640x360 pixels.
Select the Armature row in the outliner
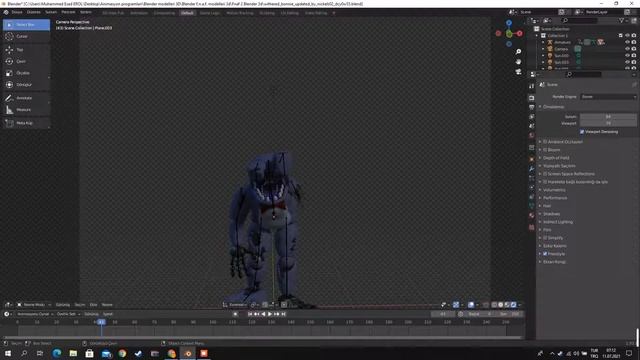pos(562,42)
